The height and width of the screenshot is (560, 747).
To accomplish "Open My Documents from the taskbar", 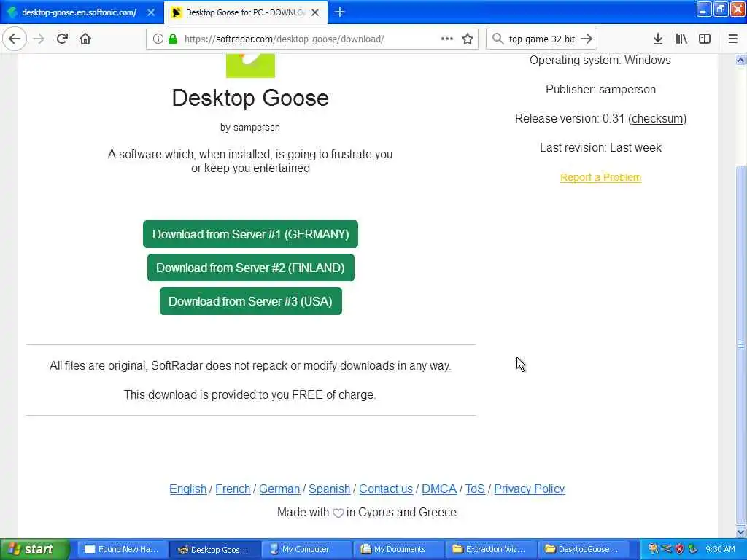I will click(399, 550).
